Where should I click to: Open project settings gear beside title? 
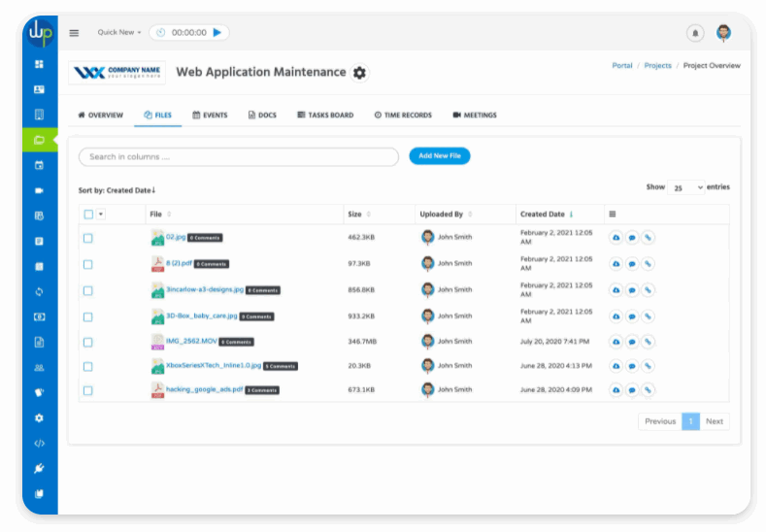[x=359, y=73]
